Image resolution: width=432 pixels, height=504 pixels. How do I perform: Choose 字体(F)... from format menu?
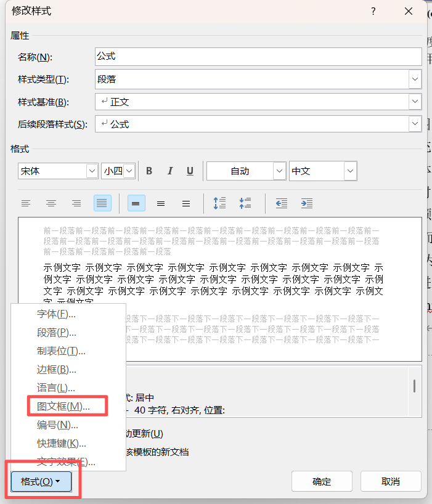tap(68, 314)
